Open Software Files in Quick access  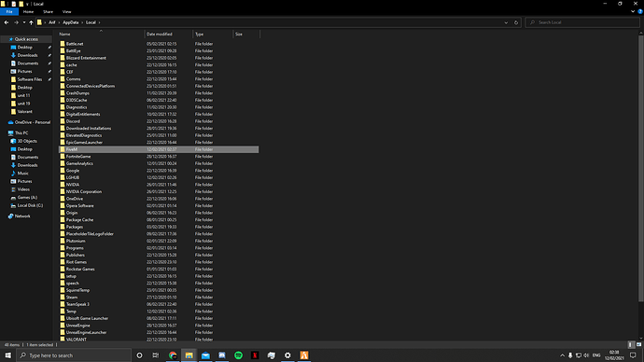[x=30, y=79]
